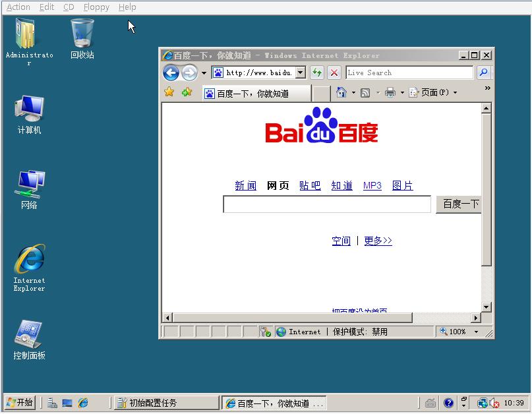Screen dimensions: 532x414
Task: Go back using IE Back arrow button
Action: [x=171, y=73]
